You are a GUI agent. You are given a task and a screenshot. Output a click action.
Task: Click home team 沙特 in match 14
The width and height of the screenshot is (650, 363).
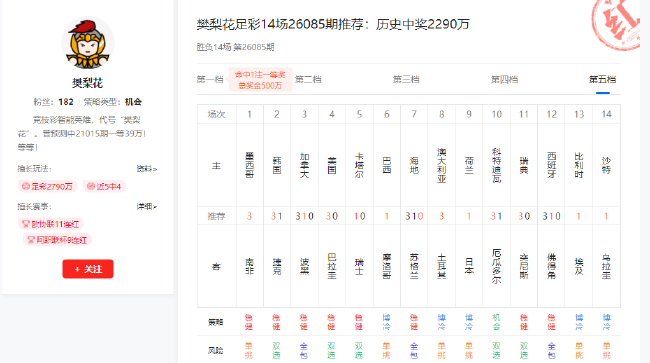tap(606, 165)
